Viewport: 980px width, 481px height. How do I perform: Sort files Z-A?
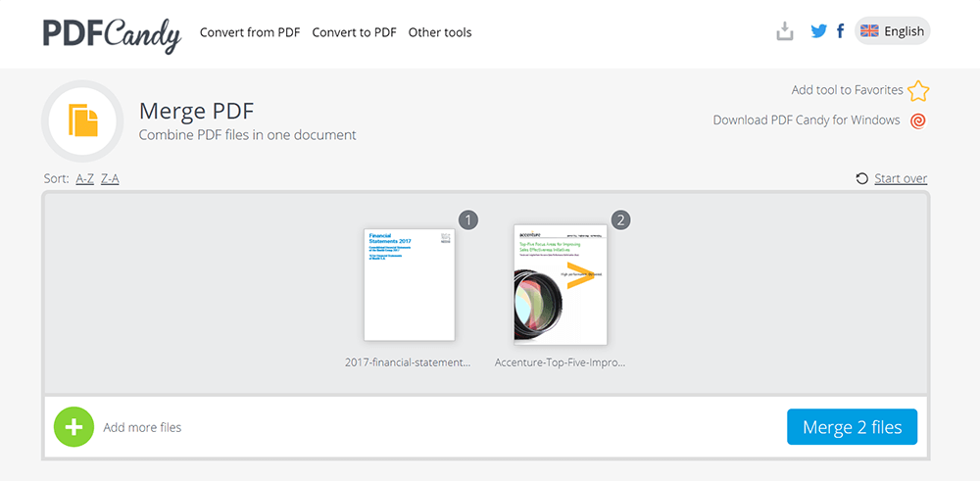110,178
